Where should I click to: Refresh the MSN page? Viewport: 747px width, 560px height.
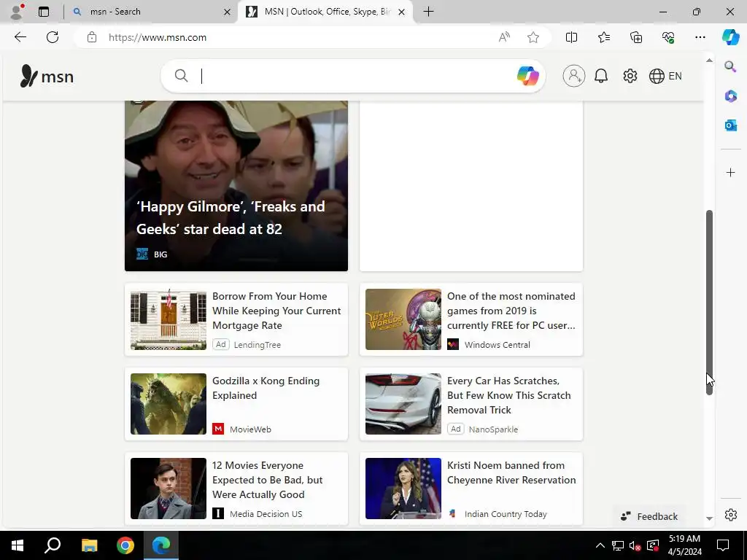tap(53, 37)
